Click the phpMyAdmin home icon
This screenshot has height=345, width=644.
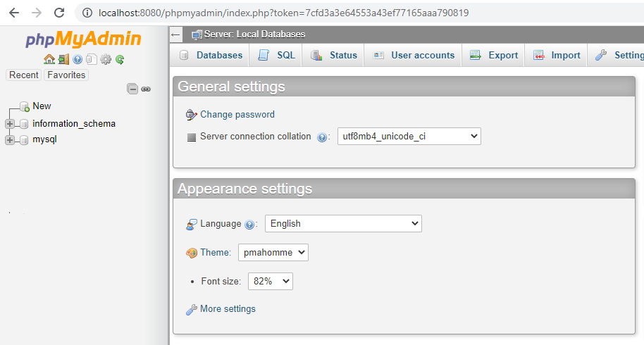click(49, 59)
